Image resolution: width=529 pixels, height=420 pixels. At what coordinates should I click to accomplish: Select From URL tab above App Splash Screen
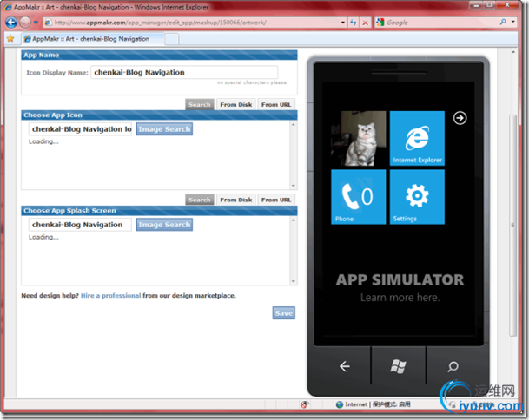(276, 200)
